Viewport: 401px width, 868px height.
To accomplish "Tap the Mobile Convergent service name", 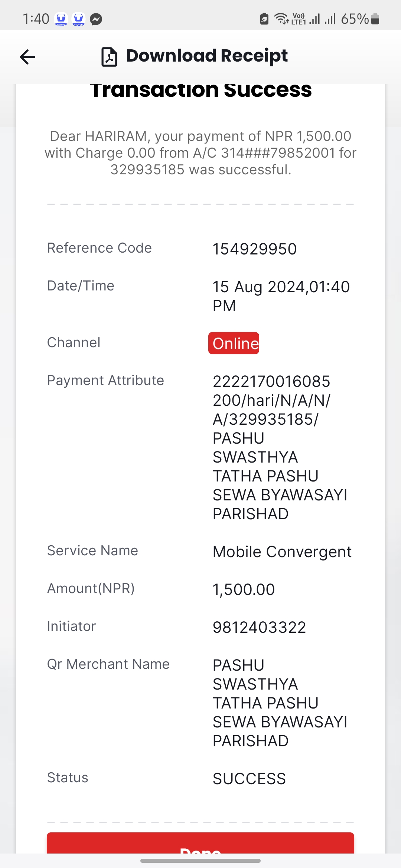I will [282, 552].
